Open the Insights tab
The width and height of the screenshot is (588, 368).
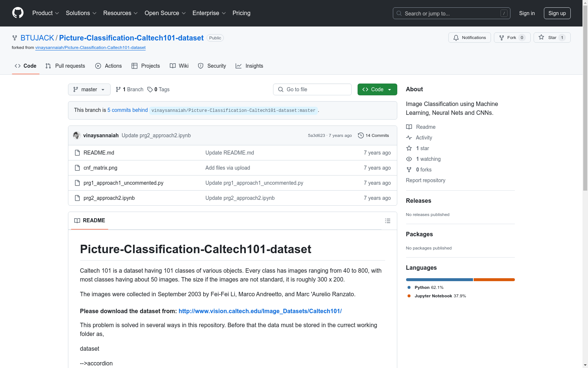click(250, 66)
